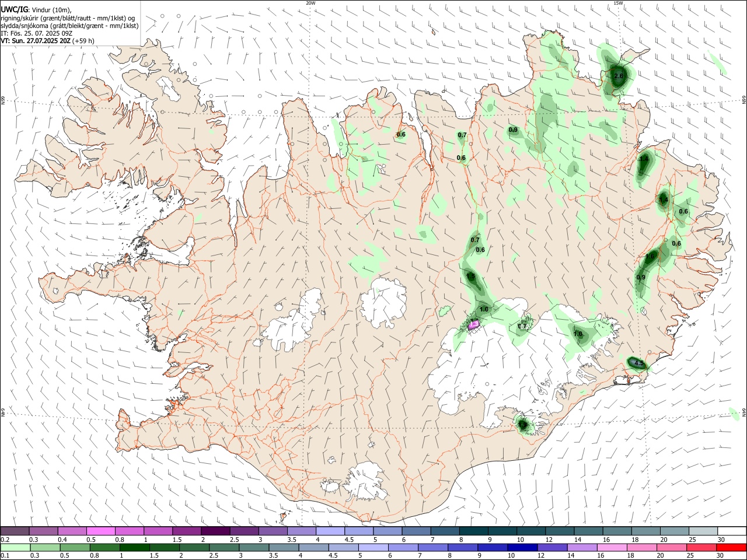This screenshot has width=747, height=560.
Task: Click the dusky purple 0.2 snow legend swatch
Action: (15, 531)
